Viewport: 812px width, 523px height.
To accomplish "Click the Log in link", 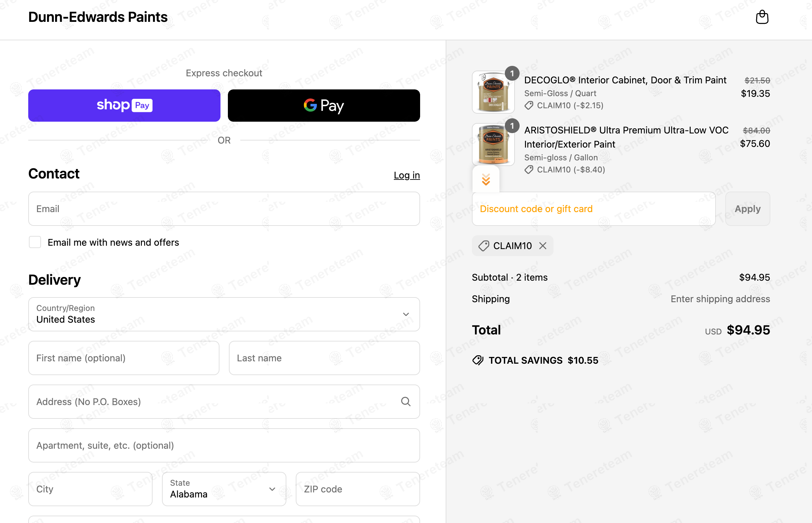I will [407, 175].
